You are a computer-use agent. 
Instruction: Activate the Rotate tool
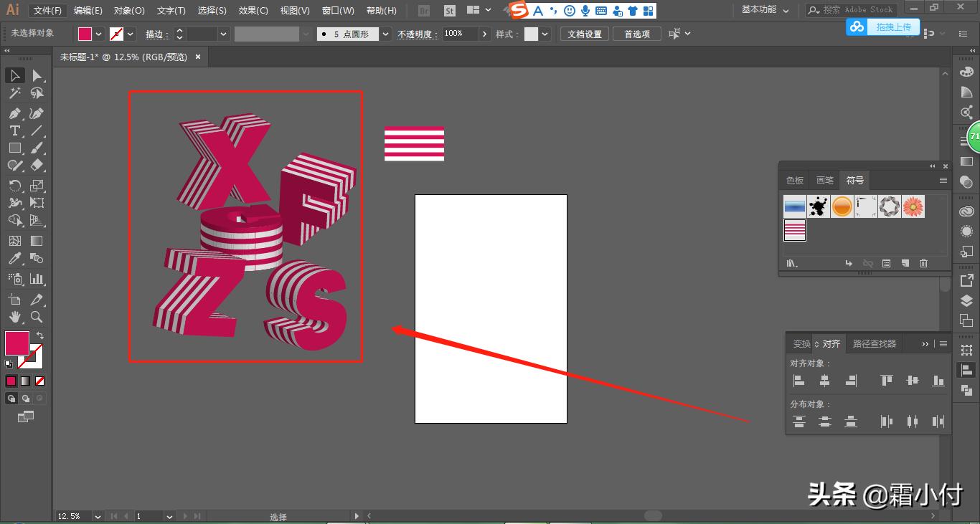click(14, 185)
